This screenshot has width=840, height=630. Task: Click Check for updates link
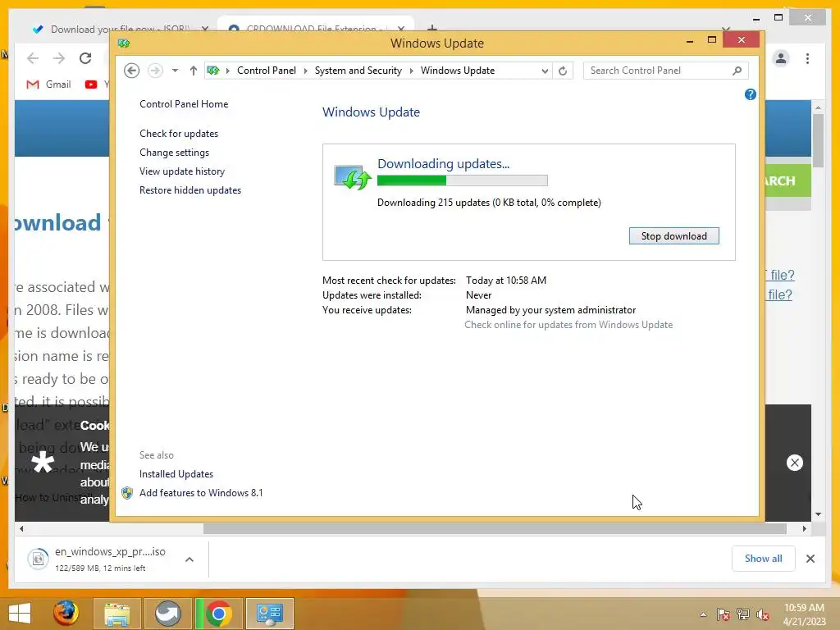pos(179,134)
